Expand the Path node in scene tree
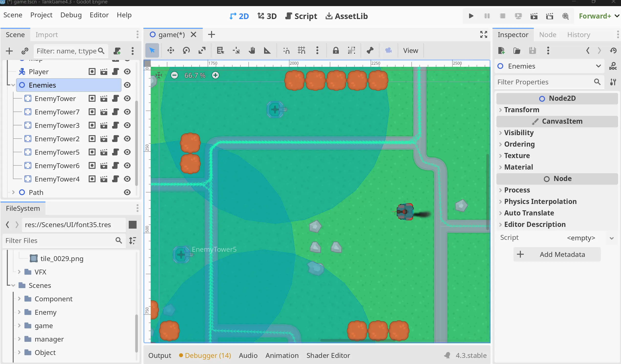This screenshot has height=364, width=621. pos(13,192)
